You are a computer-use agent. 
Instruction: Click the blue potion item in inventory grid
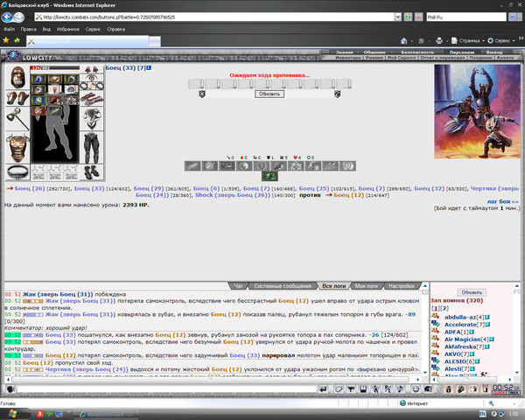[38, 80]
